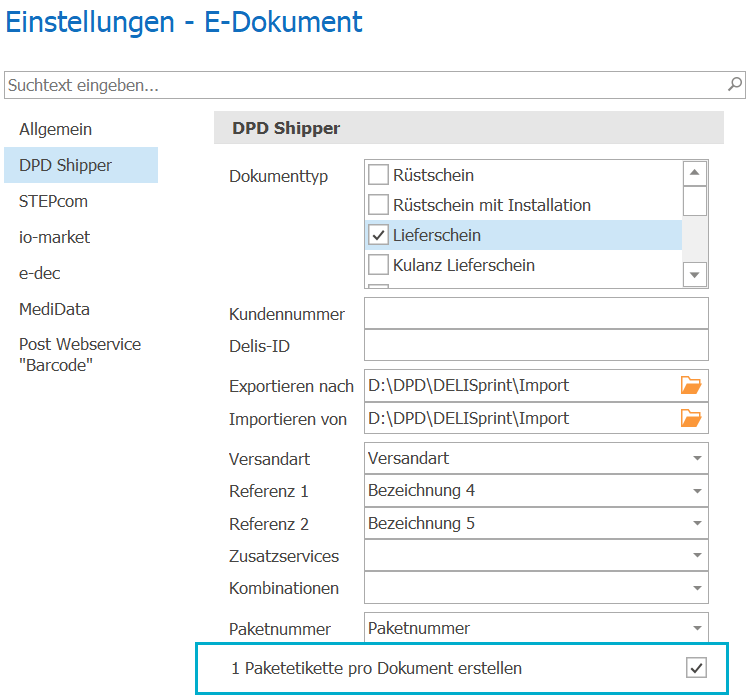This screenshot has height=695, width=748.
Task: Uncheck the Lieferschein checkbox
Action: pos(378,235)
